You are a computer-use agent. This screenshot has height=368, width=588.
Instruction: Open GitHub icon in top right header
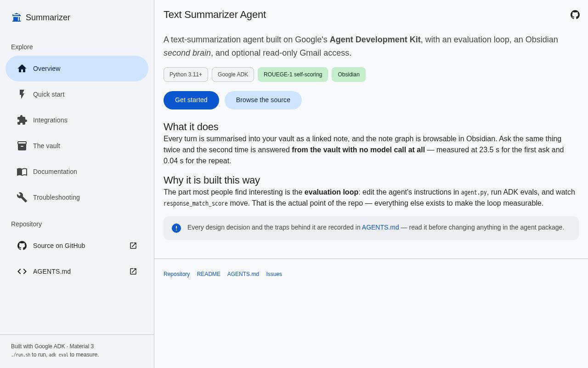[x=575, y=15]
